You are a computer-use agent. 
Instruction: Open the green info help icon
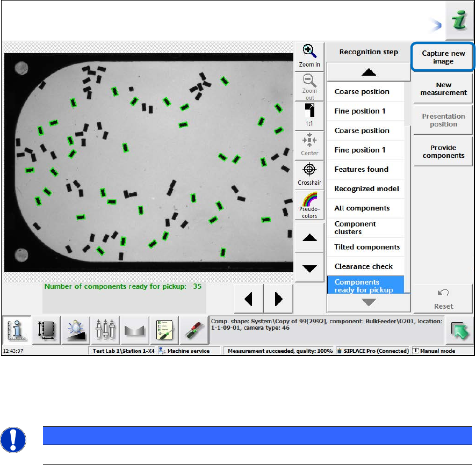point(459,20)
